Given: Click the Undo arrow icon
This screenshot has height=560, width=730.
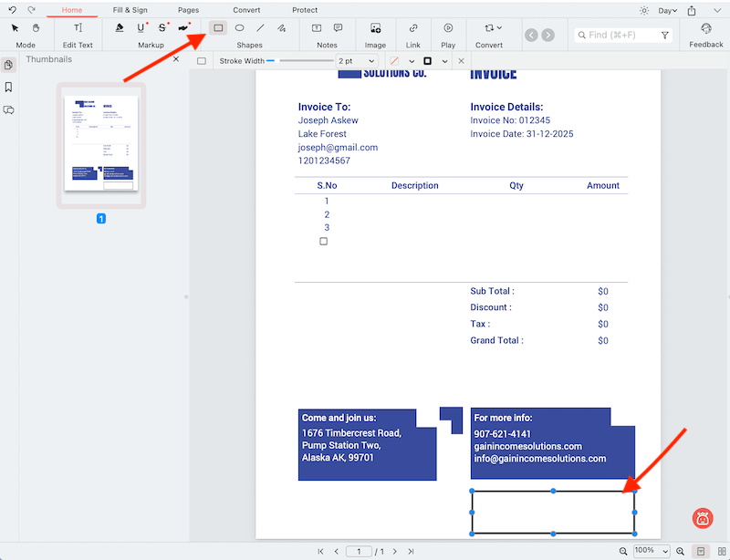Looking at the screenshot, I should pos(12,10).
